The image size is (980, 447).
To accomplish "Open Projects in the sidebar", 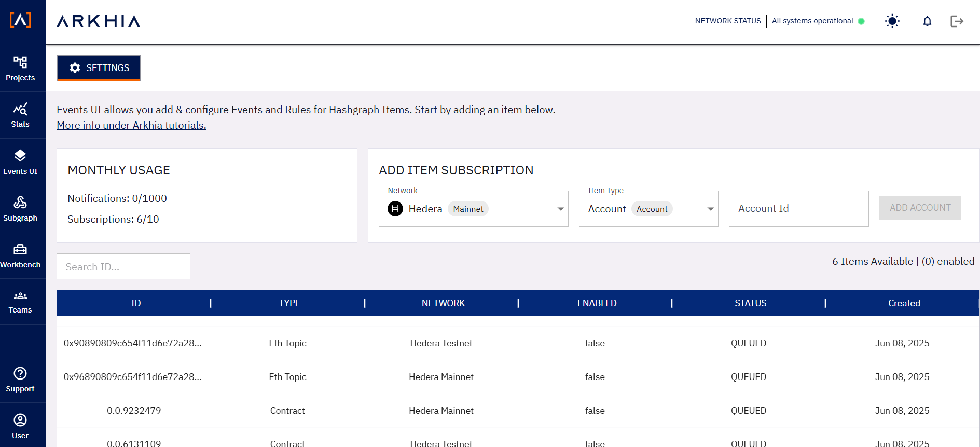I will pyautogui.click(x=20, y=69).
